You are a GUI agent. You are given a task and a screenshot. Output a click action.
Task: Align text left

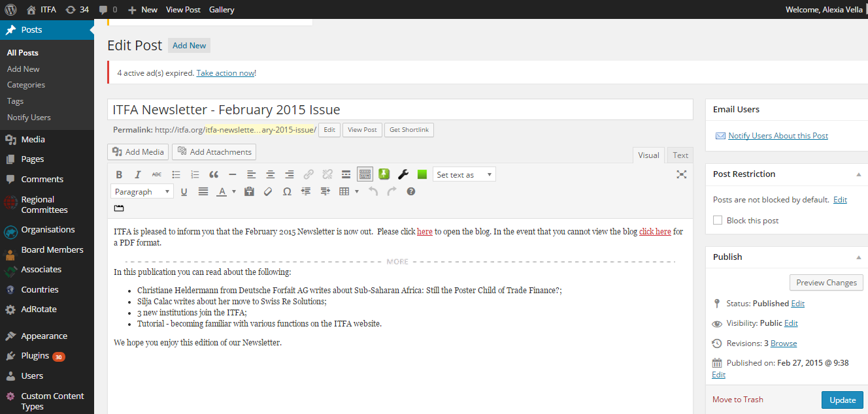[x=251, y=174]
